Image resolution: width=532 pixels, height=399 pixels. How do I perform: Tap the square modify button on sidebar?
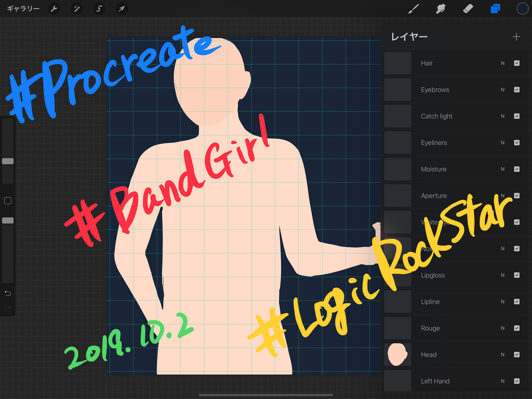[x=8, y=201]
